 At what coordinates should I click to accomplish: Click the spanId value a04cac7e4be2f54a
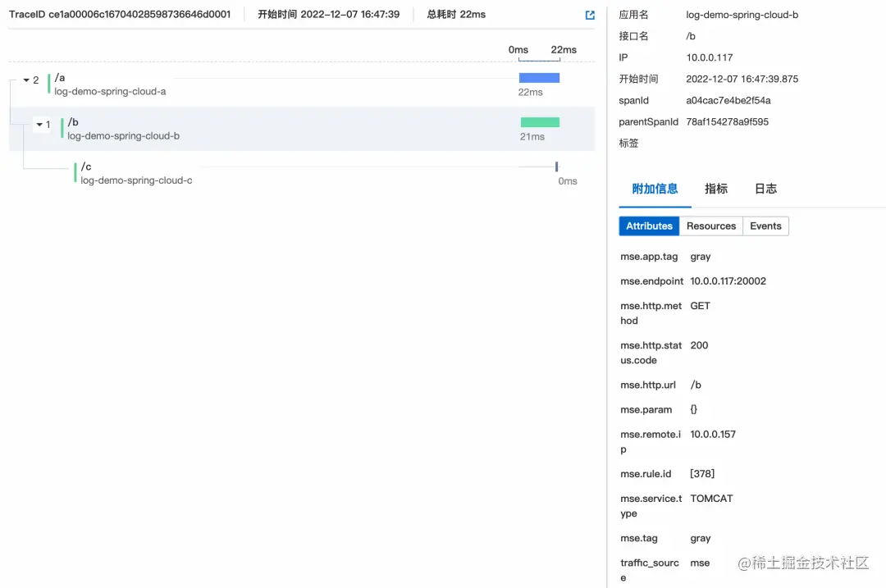[728, 101]
